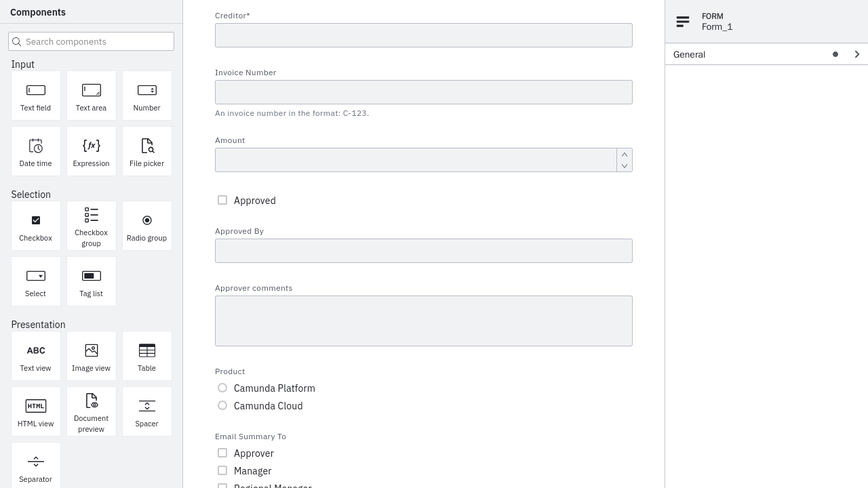Click into Approver comments text area
The width and height of the screenshot is (868, 488).
tap(424, 321)
